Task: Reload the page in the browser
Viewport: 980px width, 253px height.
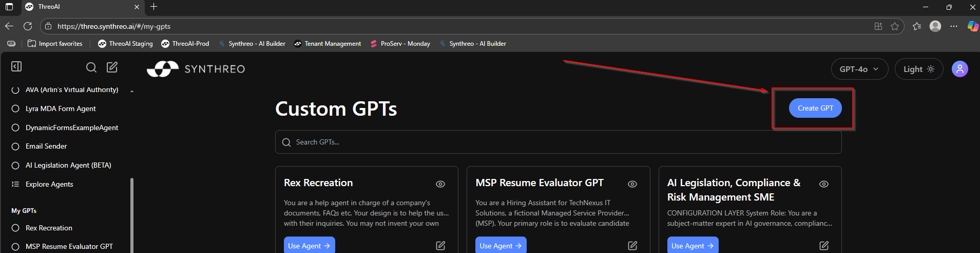Action: 28,26
